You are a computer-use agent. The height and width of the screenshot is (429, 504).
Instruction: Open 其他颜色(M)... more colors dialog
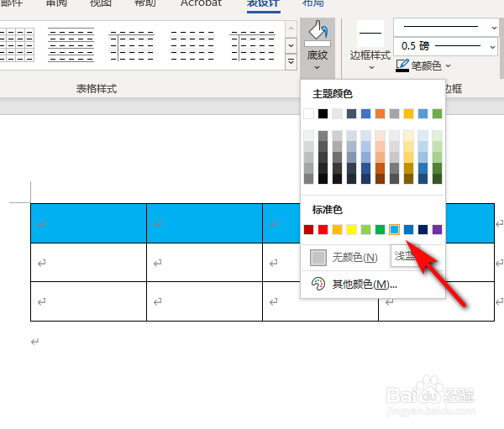373,284
